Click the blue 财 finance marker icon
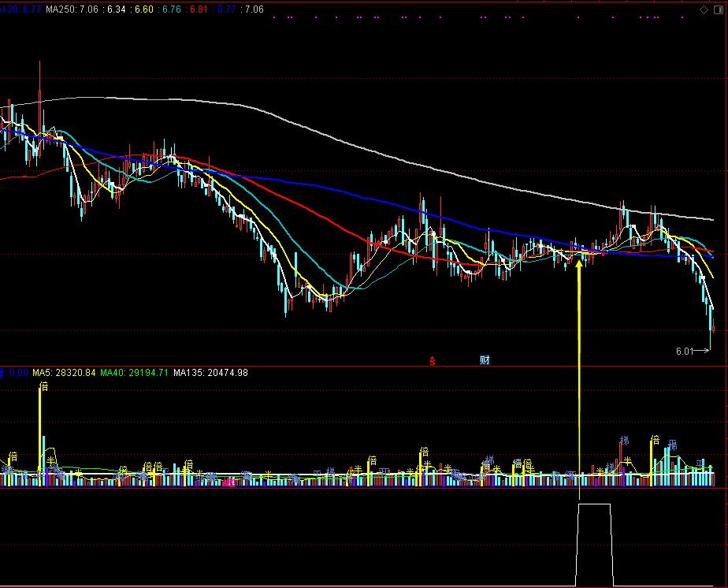728x588 pixels. (485, 360)
